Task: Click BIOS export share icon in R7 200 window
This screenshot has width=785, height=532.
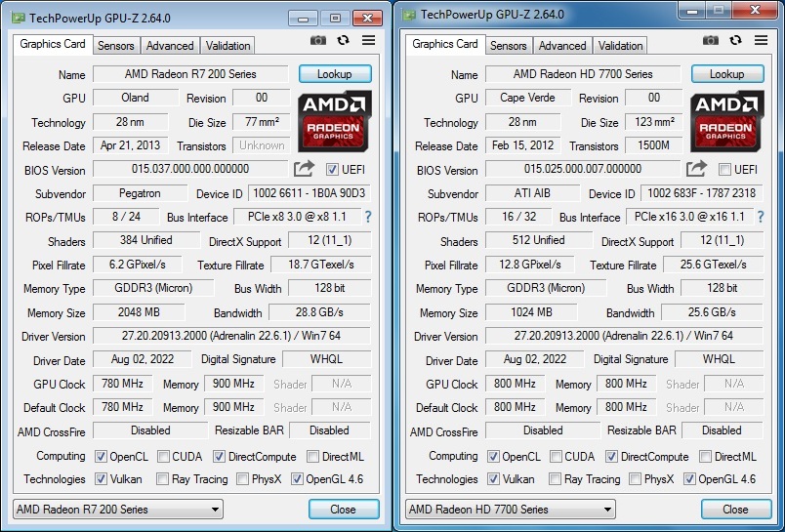Action: coord(304,169)
